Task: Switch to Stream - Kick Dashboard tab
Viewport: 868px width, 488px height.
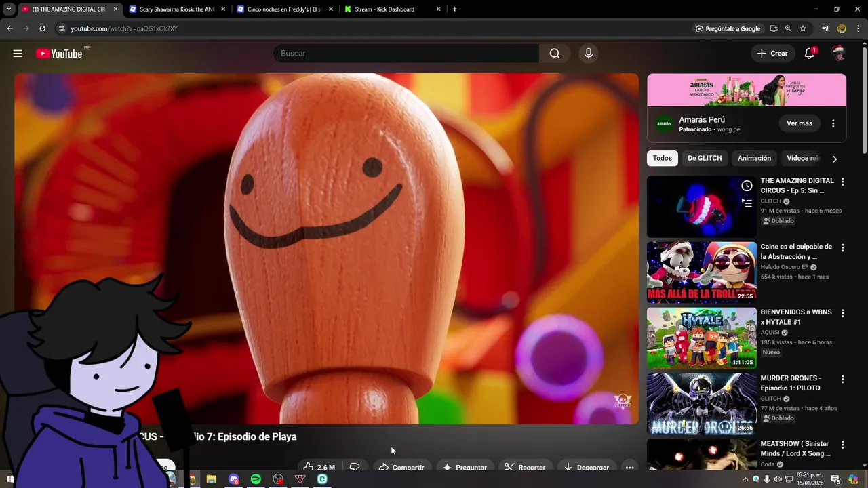Action: pyautogui.click(x=392, y=9)
